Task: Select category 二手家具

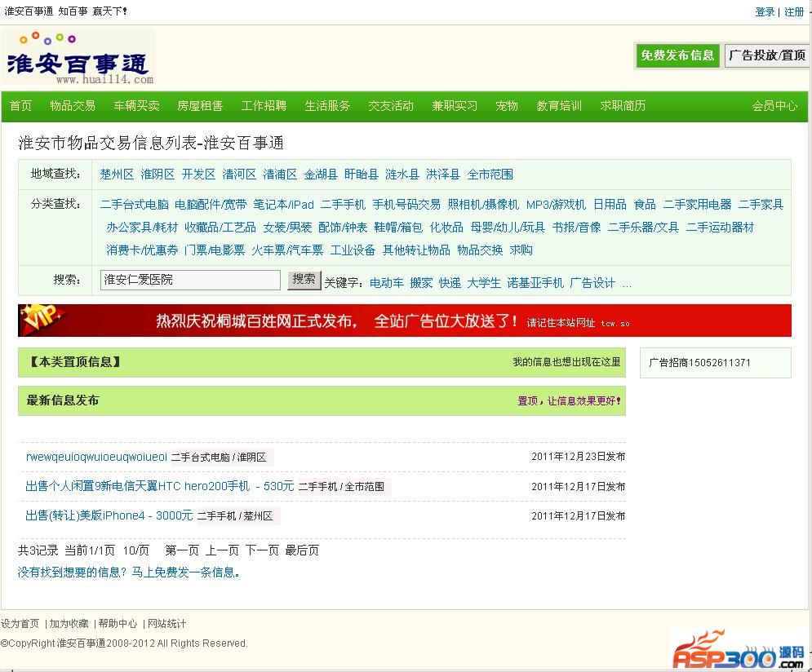Action: (761, 205)
